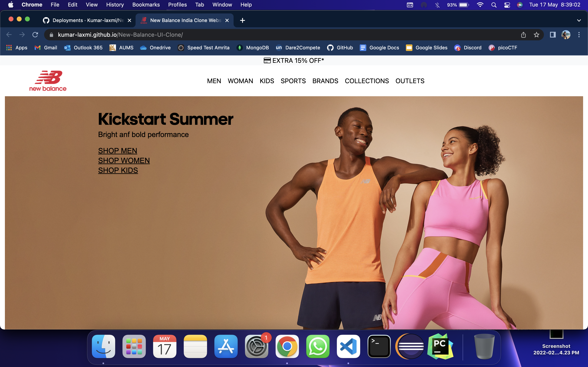Screen dimensions: 588x367
Task: Open WhatsApp in the dock
Action: tap(317, 346)
